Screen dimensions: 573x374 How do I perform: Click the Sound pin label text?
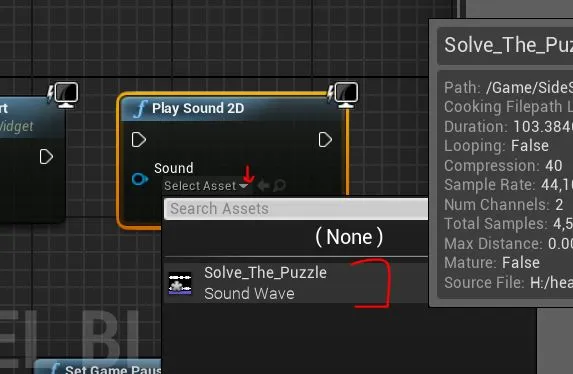(x=174, y=168)
